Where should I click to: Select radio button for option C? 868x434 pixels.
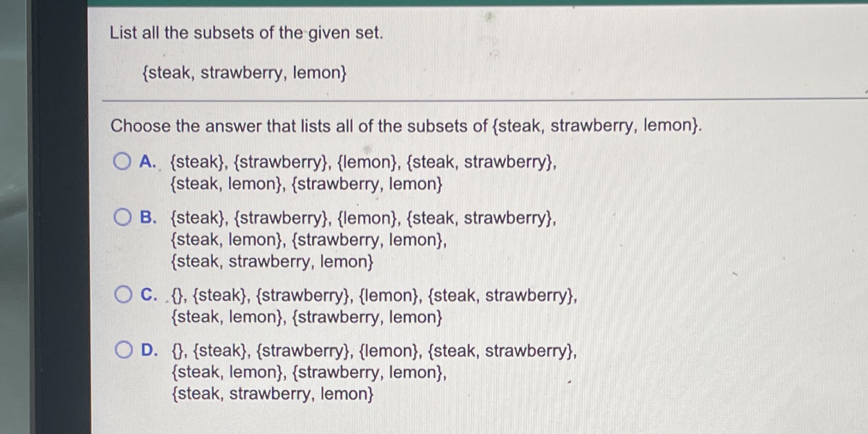click(122, 296)
